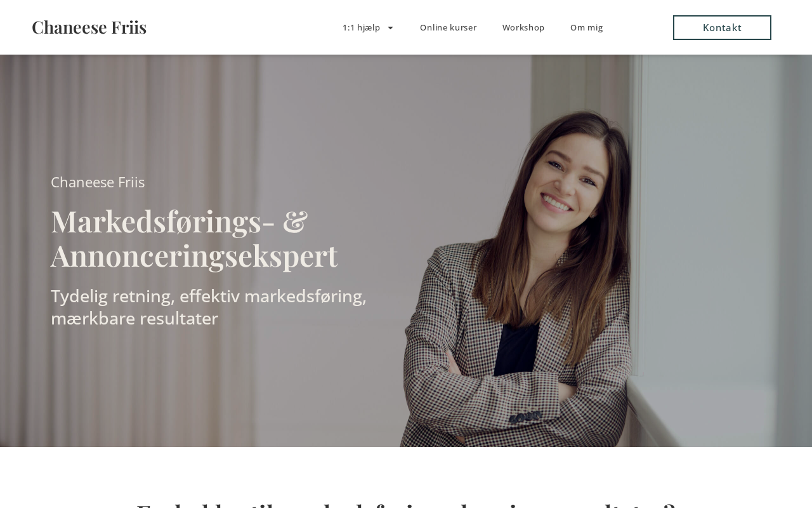
Task: Click the word Annonceringsekspert in the hero
Action: (x=194, y=255)
